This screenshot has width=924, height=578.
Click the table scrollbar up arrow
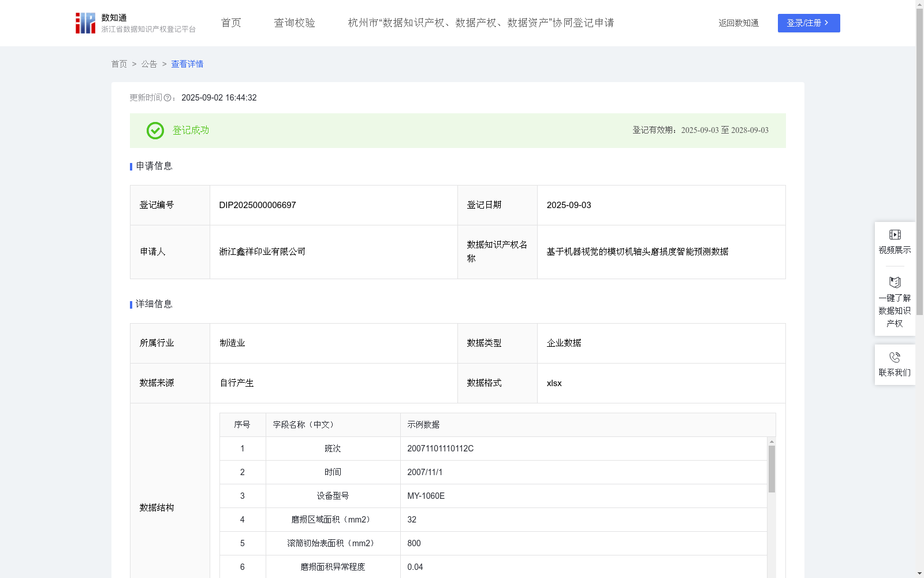772,442
